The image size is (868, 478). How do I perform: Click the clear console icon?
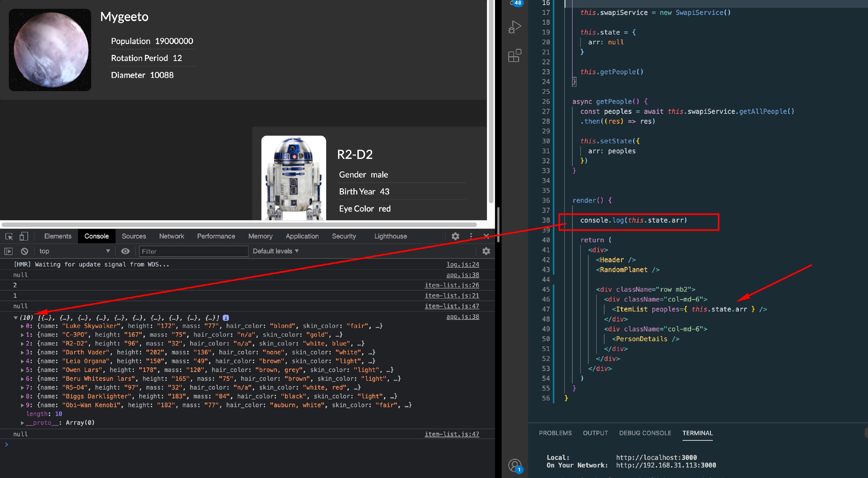pos(24,251)
